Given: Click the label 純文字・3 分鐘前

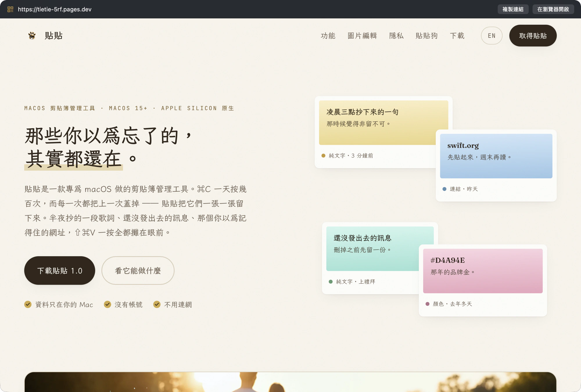Looking at the screenshot, I should click(351, 156).
